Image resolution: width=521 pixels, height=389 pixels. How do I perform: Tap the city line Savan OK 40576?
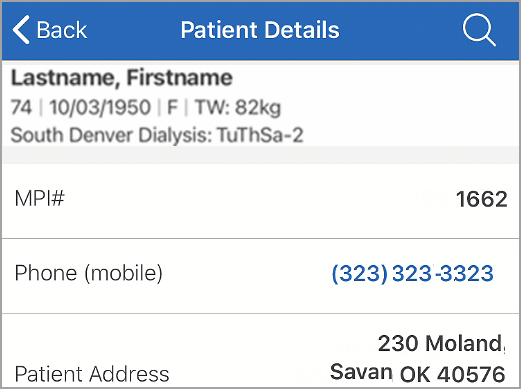tap(418, 373)
